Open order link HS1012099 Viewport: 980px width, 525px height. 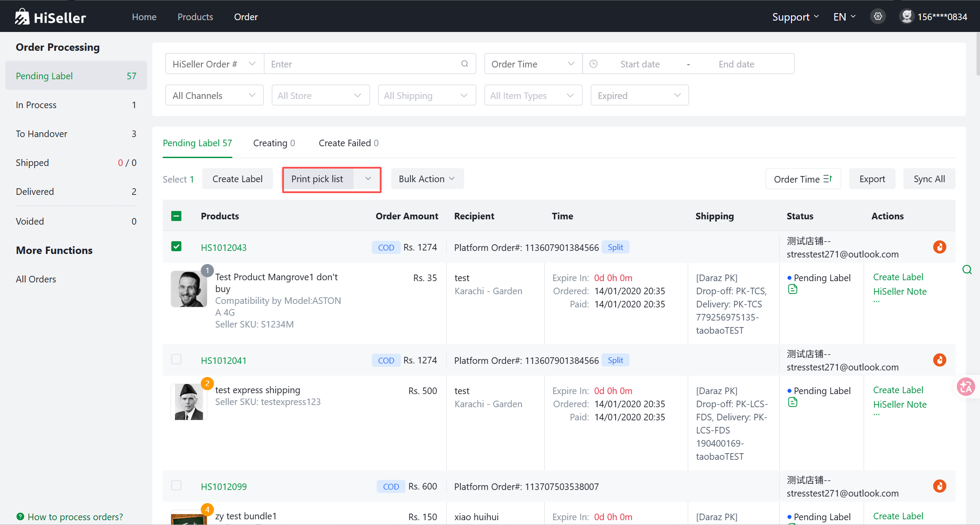(224, 486)
